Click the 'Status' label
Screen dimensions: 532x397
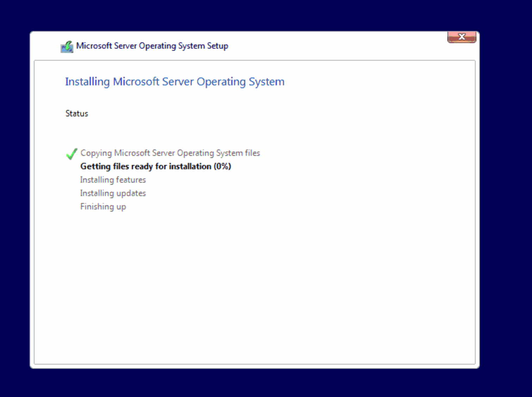pyautogui.click(x=77, y=114)
